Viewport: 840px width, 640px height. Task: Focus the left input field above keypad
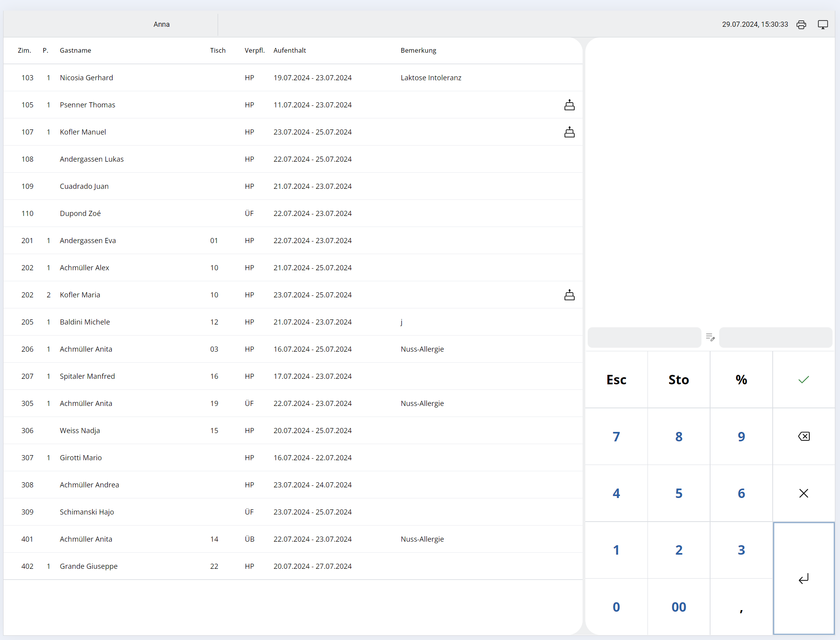(644, 338)
